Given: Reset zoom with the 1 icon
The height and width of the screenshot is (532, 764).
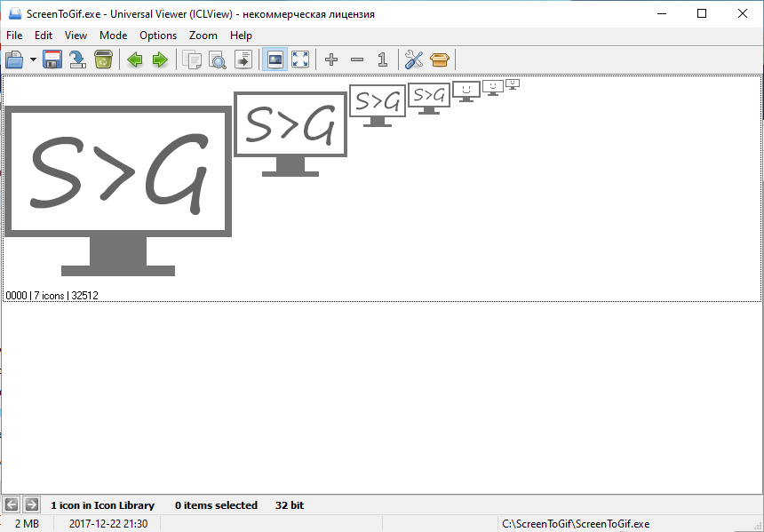Looking at the screenshot, I should [x=383, y=60].
